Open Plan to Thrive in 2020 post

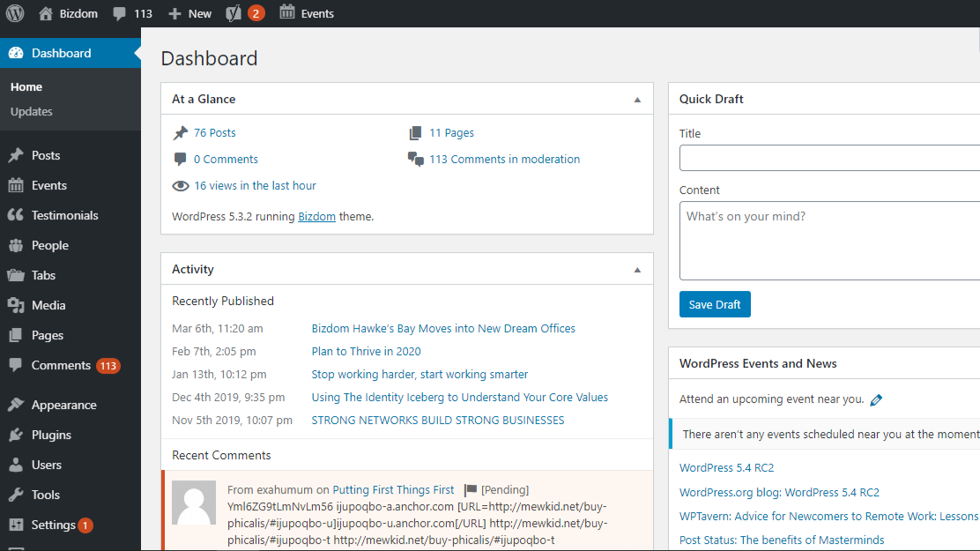[367, 352]
